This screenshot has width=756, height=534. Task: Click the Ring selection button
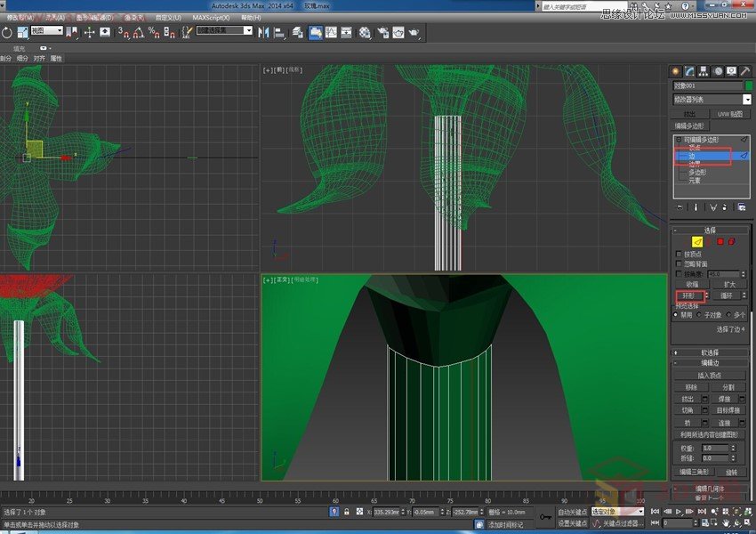(x=688, y=295)
